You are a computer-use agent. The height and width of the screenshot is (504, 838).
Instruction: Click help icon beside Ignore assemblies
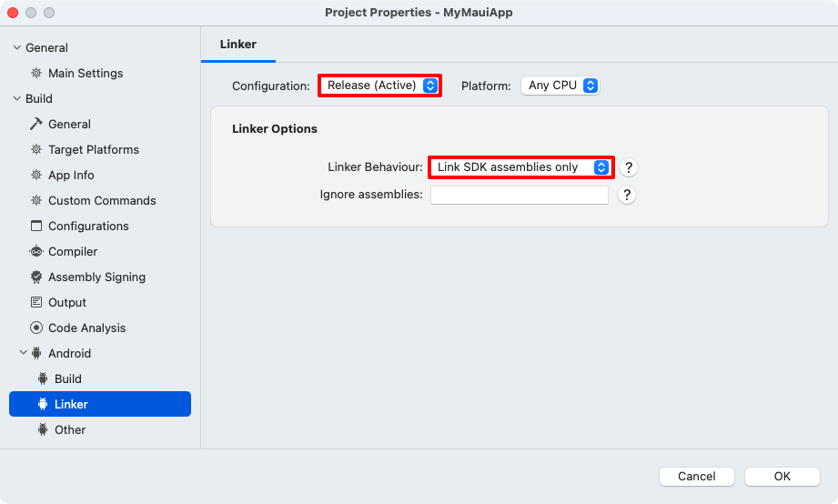(626, 195)
